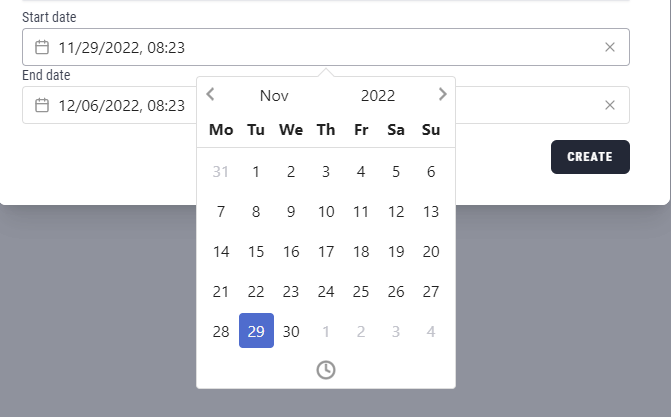Open the time picker clock icon
Image resolution: width=671 pixels, height=417 pixels.
pyautogui.click(x=326, y=370)
